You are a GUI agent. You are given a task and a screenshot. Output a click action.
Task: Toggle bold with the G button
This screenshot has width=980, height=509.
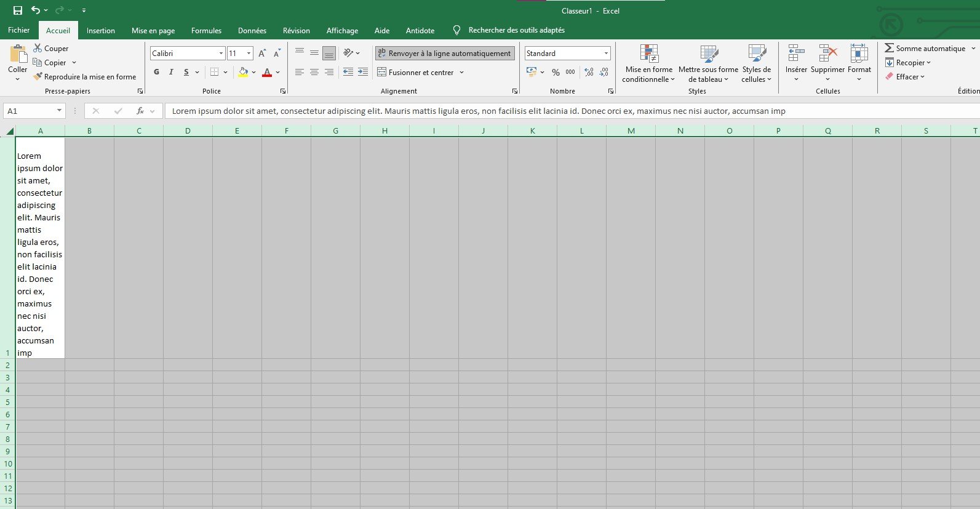(x=156, y=72)
